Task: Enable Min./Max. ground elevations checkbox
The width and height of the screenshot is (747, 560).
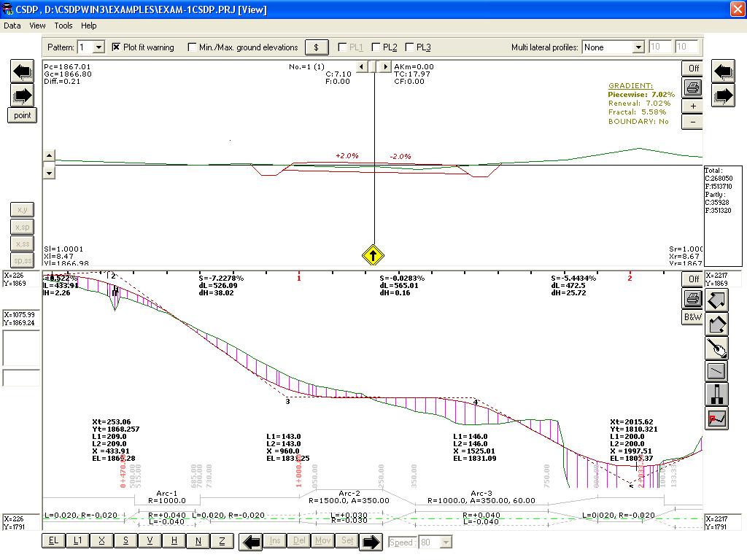Action: coord(192,47)
